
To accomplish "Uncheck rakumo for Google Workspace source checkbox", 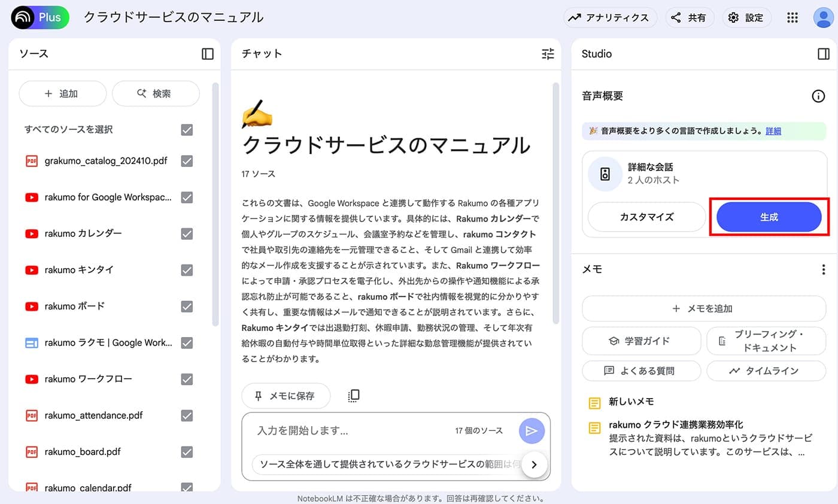I will (187, 198).
